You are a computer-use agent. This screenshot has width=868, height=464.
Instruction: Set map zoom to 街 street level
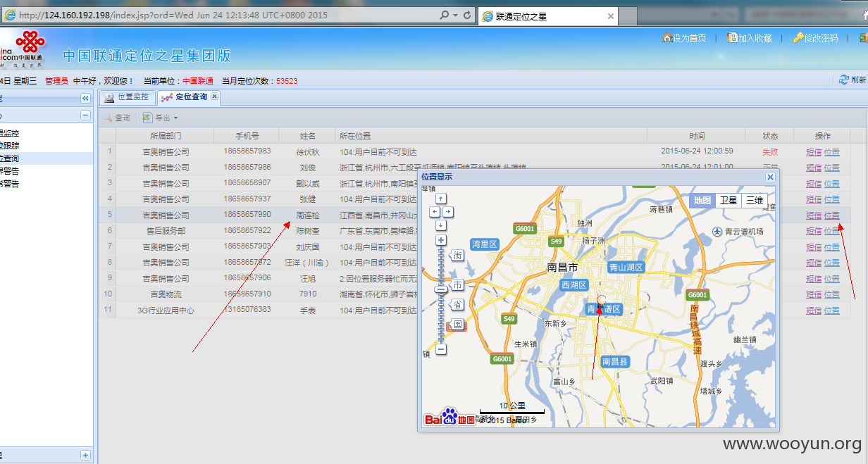click(457, 256)
